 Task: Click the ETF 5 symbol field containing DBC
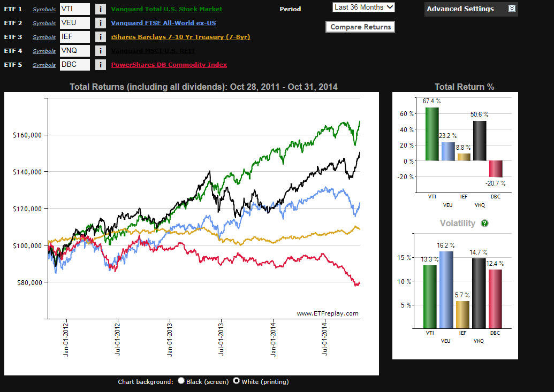pos(74,65)
